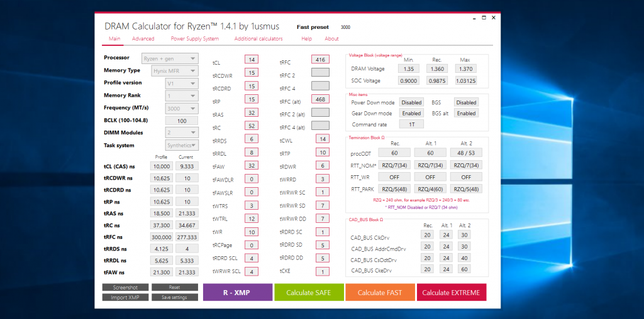Expand the Processor dropdown
The image size is (644, 319).
[x=170, y=58]
